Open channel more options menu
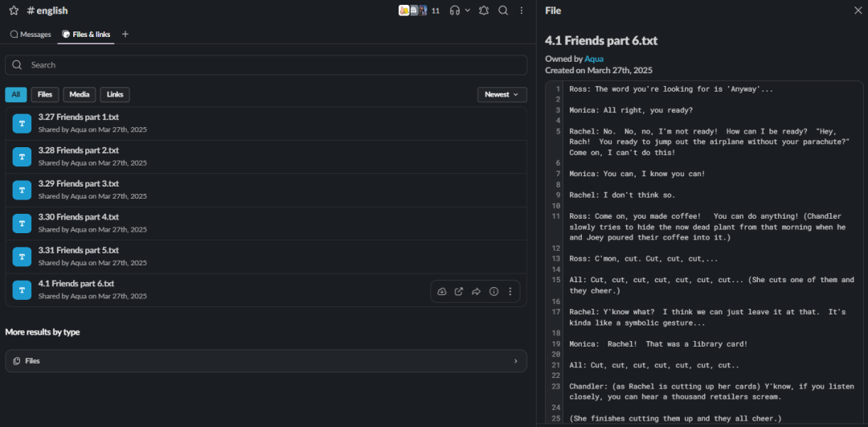 (522, 10)
